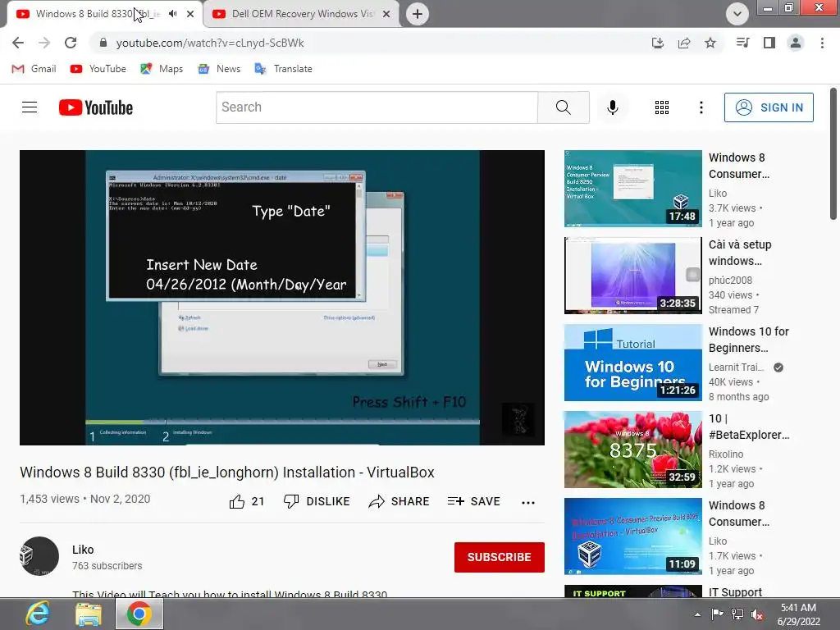Screen dimensions: 840x630
Task: Click the share page icon in address bar
Action: click(684, 43)
